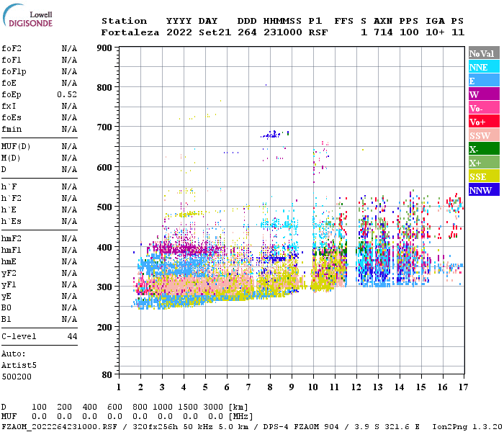Click the time 231000 value
Image resolution: width=504 pixels, height=432 pixels.
[x=283, y=32]
